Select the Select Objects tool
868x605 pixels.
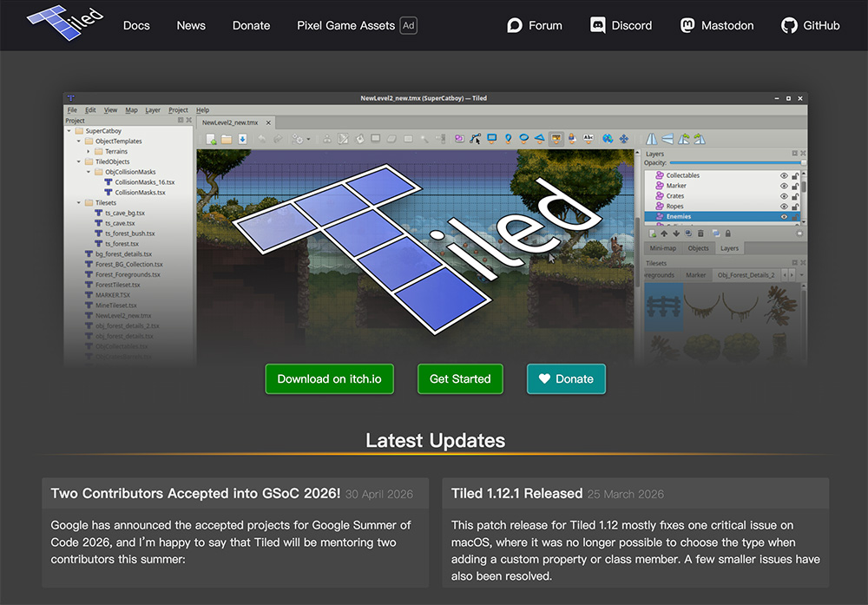click(459, 139)
